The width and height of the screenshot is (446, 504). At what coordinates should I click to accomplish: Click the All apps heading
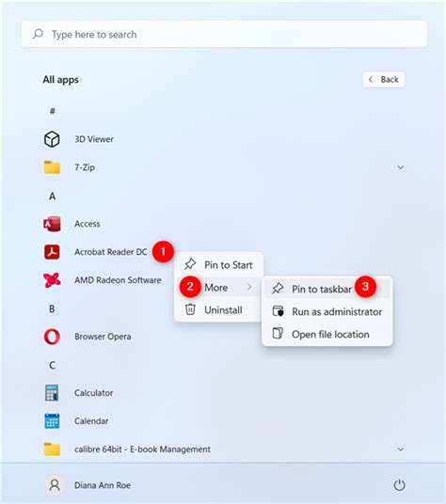point(61,80)
